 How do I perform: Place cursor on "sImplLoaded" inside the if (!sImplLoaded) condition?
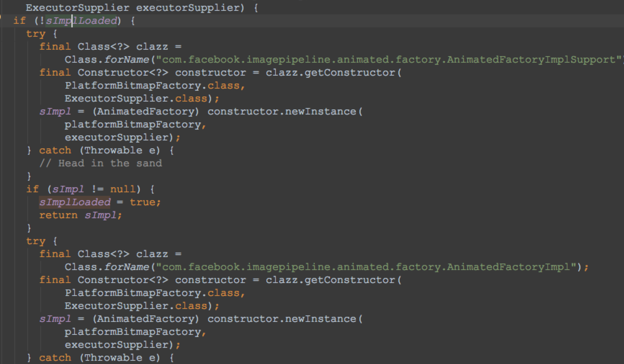(x=81, y=21)
